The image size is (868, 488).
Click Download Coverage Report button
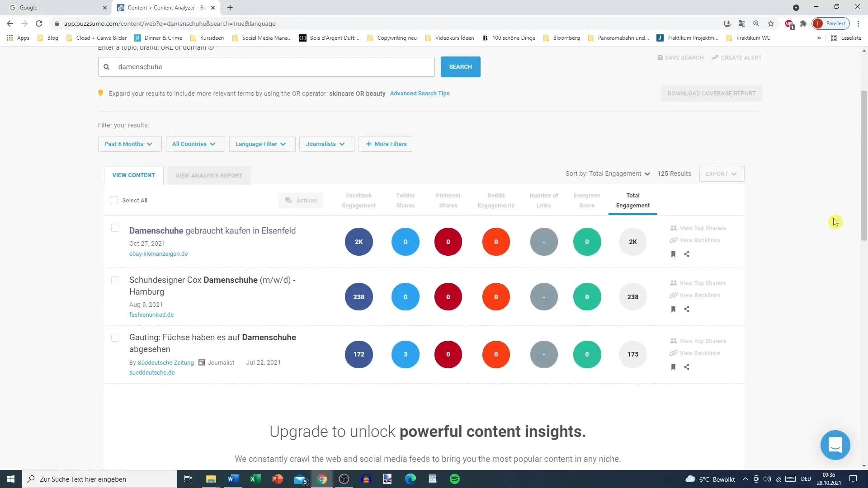click(711, 94)
